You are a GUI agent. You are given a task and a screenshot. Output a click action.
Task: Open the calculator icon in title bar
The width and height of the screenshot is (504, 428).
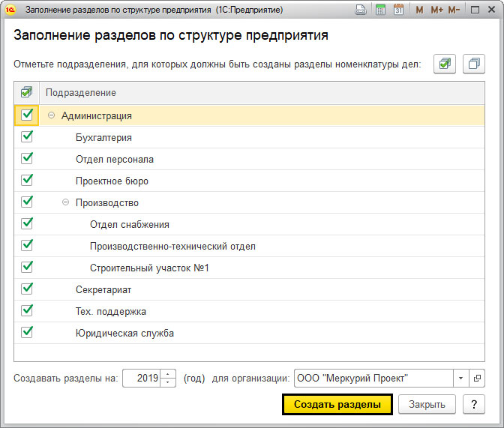[380, 10]
